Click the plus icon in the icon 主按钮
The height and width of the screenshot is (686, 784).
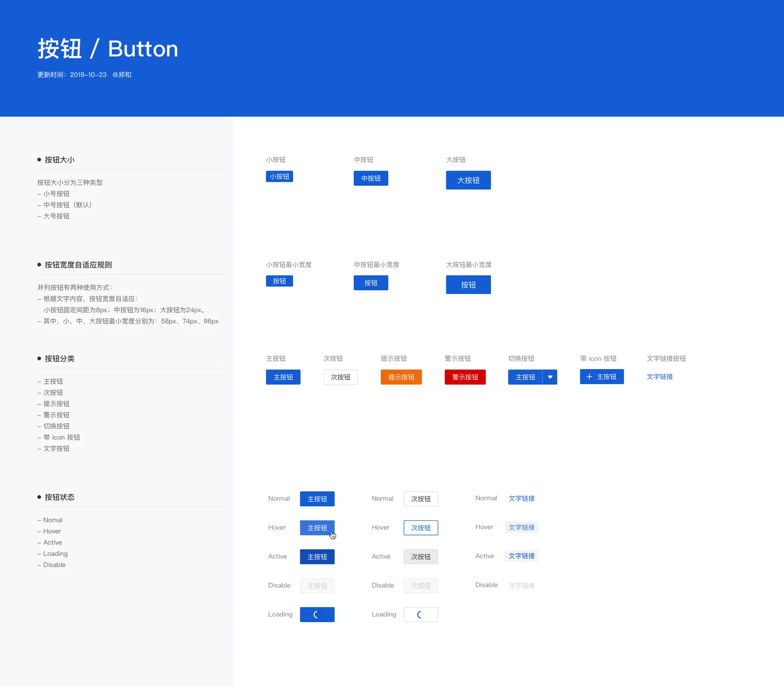tap(589, 376)
